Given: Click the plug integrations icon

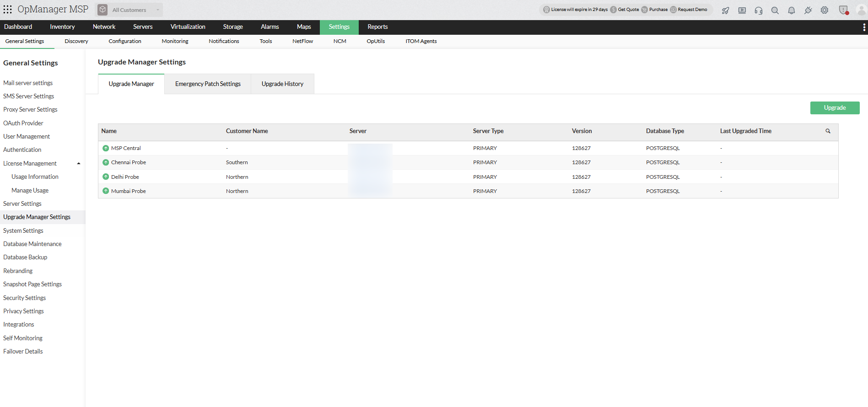Looking at the screenshot, I should tap(808, 10).
